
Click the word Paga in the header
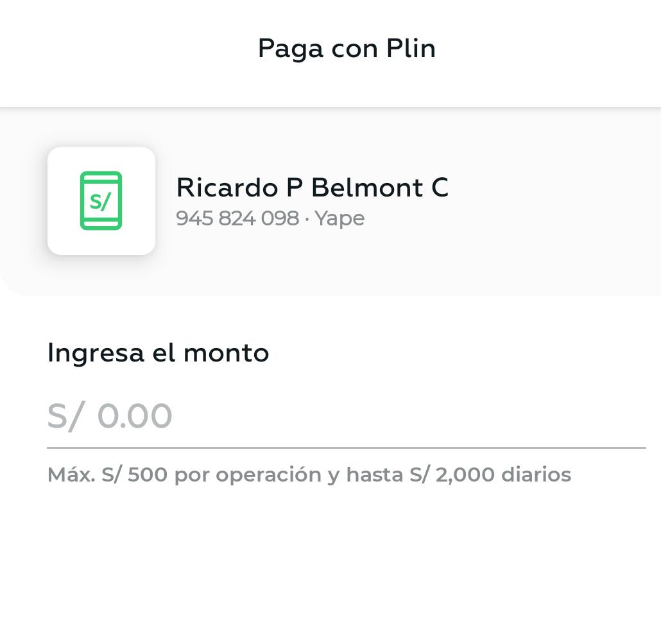pyautogui.click(x=290, y=49)
